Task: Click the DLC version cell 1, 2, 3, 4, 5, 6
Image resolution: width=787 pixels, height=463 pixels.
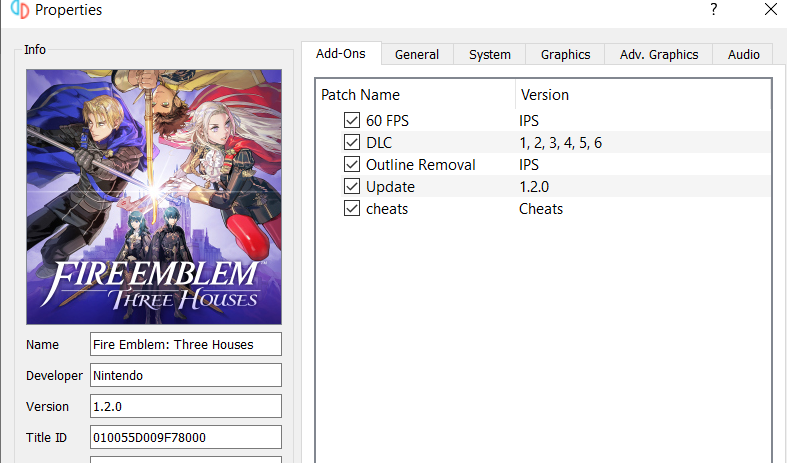Action: (561, 143)
